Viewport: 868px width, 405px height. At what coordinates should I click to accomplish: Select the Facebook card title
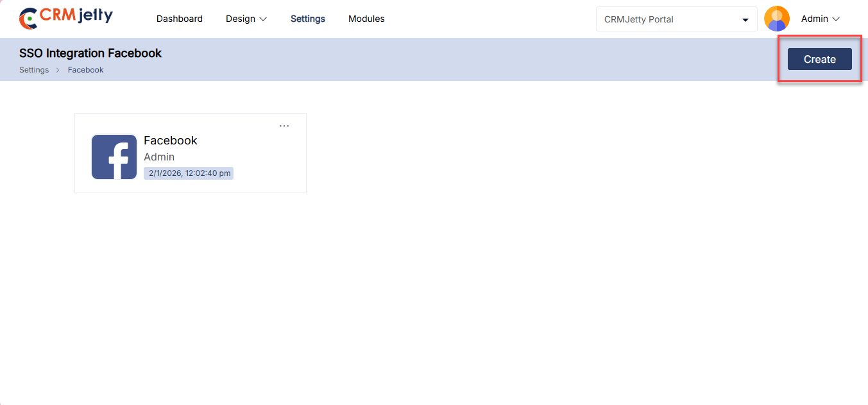(x=171, y=141)
